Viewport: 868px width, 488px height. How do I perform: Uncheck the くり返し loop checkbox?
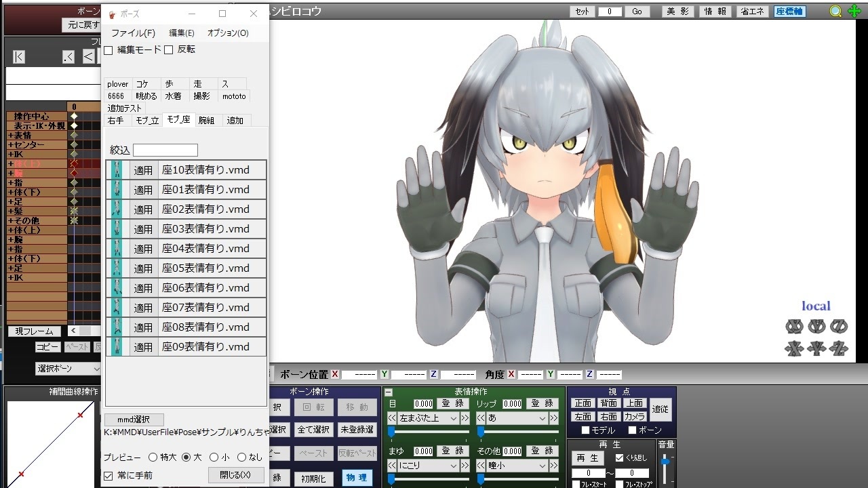coord(619,458)
